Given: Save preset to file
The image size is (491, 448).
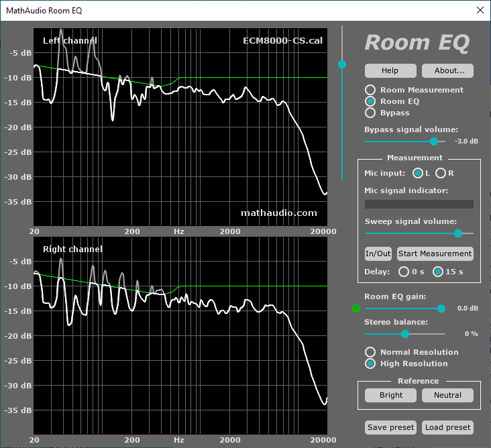Looking at the screenshot, I should point(391,427).
